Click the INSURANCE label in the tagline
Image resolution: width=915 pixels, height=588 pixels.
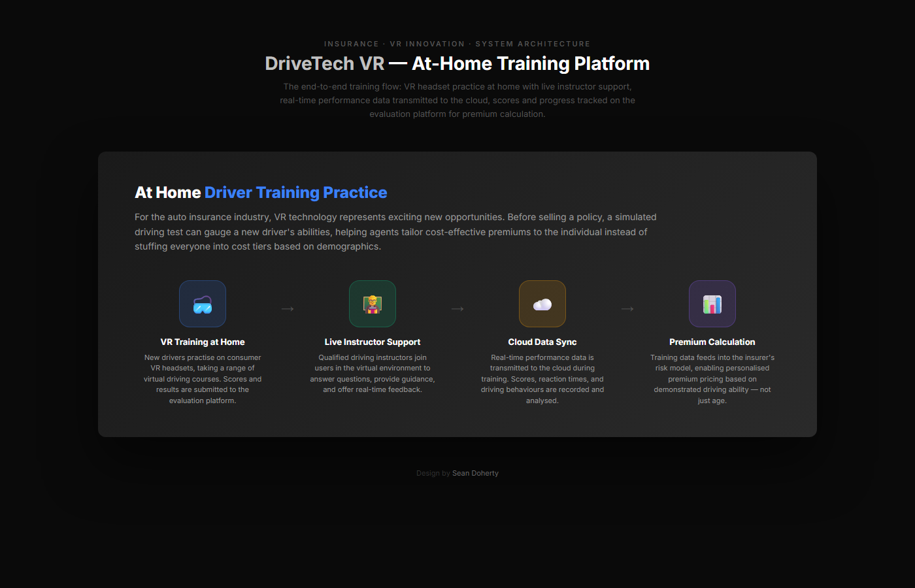tap(352, 44)
